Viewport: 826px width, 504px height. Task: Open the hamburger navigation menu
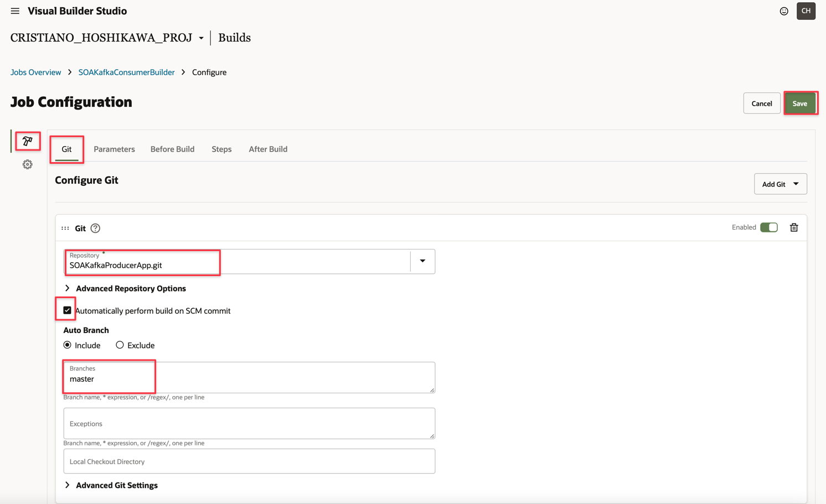[x=15, y=11]
